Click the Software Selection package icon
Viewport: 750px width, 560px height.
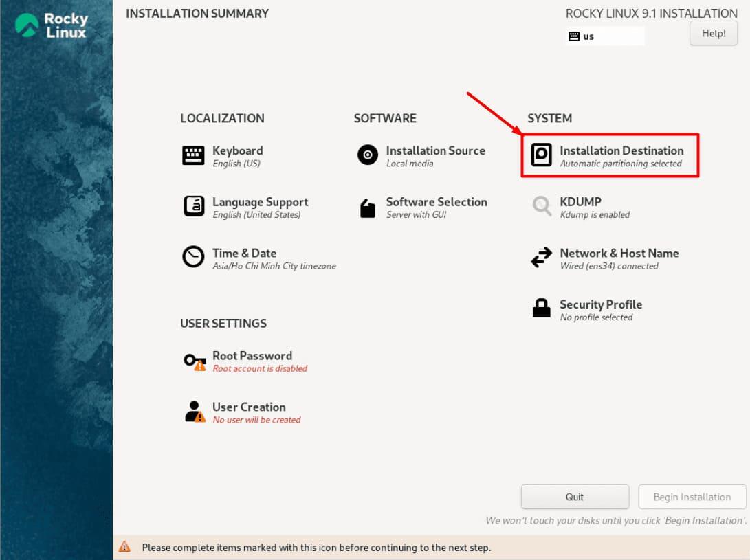click(368, 208)
